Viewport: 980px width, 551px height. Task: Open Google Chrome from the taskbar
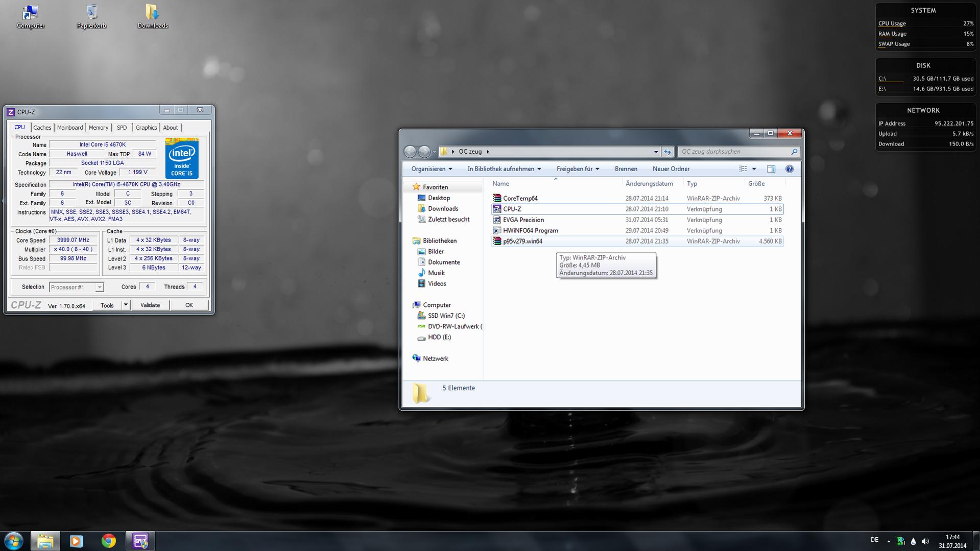point(108,541)
